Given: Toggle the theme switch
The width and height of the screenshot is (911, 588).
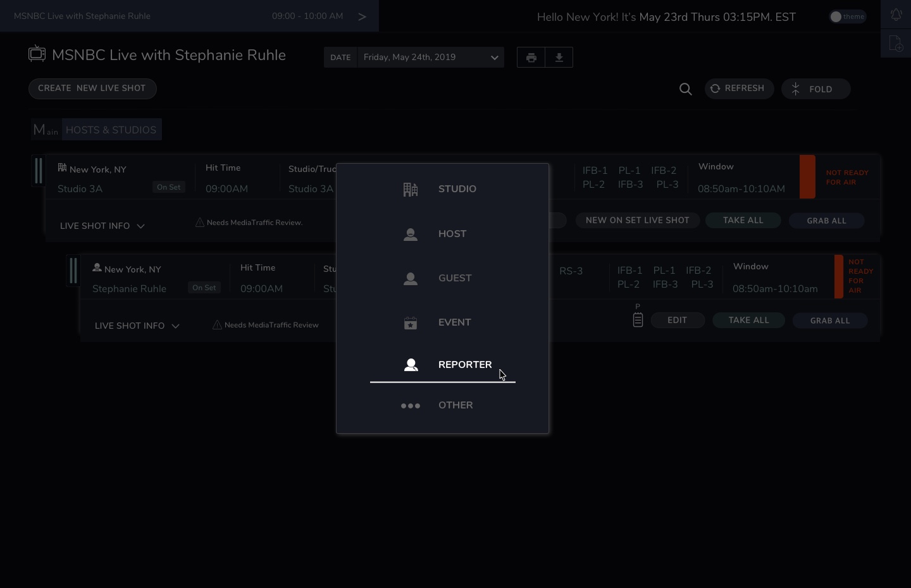Looking at the screenshot, I should pos(847,17).
